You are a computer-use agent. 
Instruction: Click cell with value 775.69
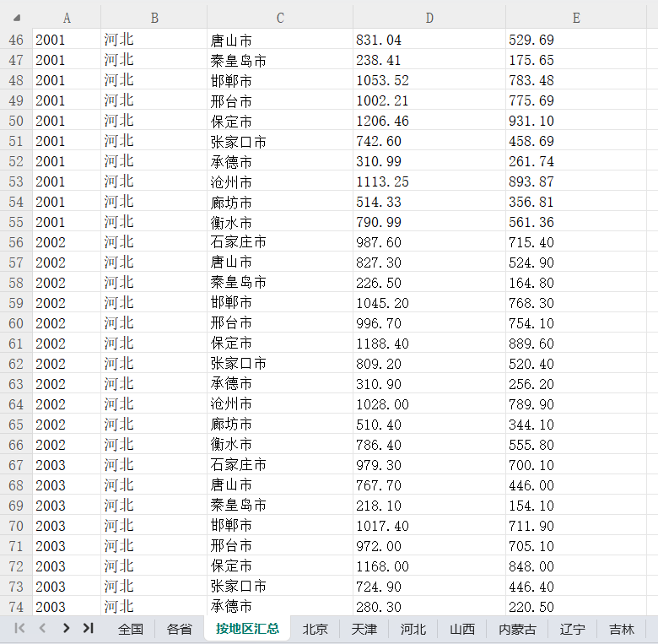point(576,100)
